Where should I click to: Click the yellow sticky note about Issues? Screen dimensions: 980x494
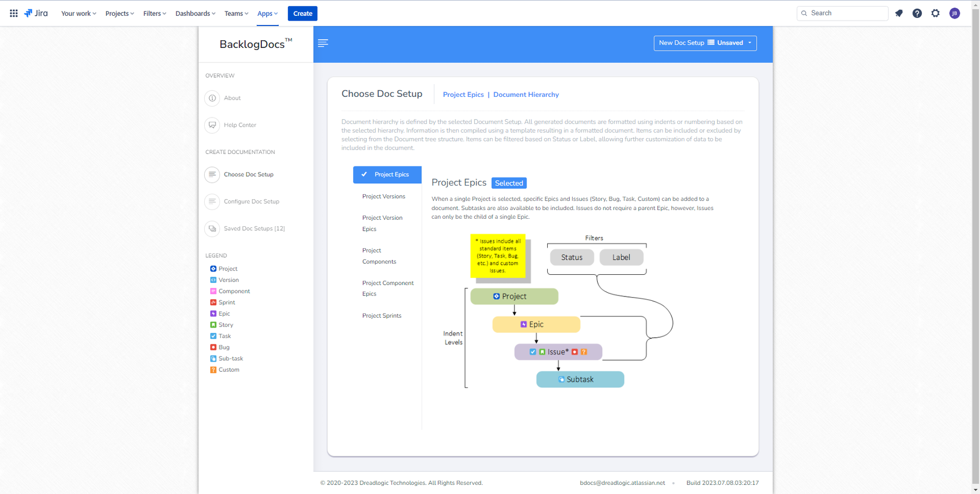(x=498, y=256)
